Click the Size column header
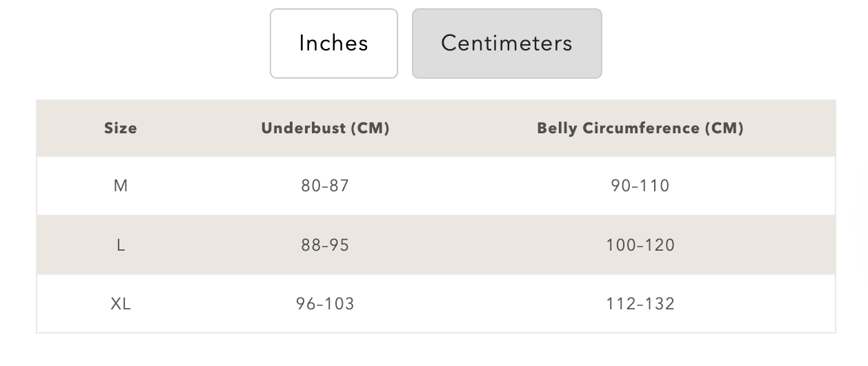Screen dimensions: 868x366 (x=121, y=128)
